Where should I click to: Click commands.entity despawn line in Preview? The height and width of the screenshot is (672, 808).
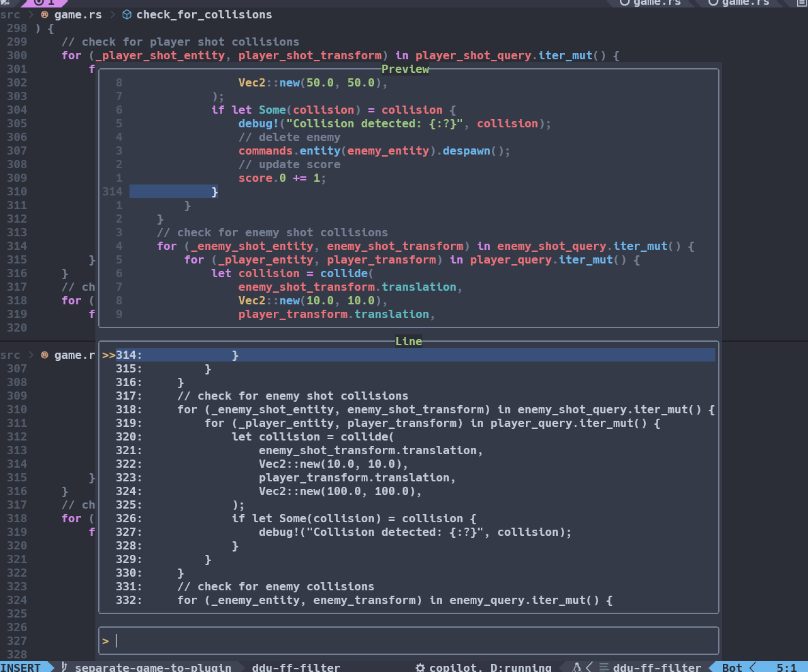coord(374,151)
